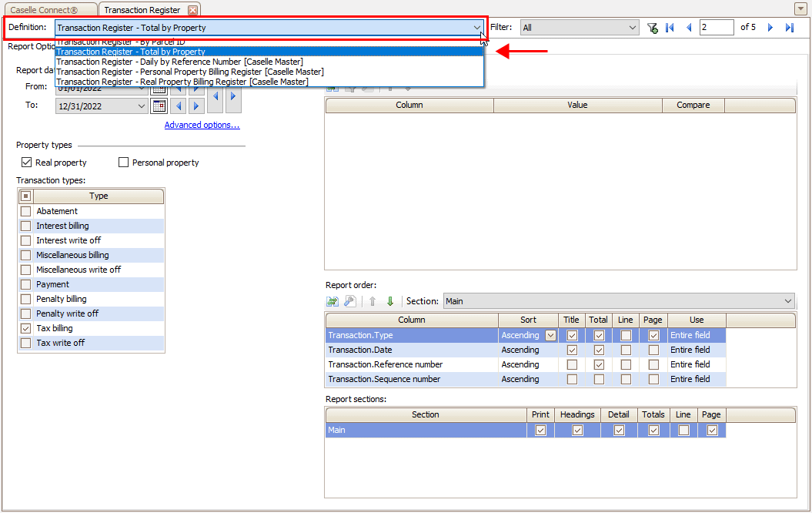
Task: Go to the previous record arrow
Action: pos(690,27)
